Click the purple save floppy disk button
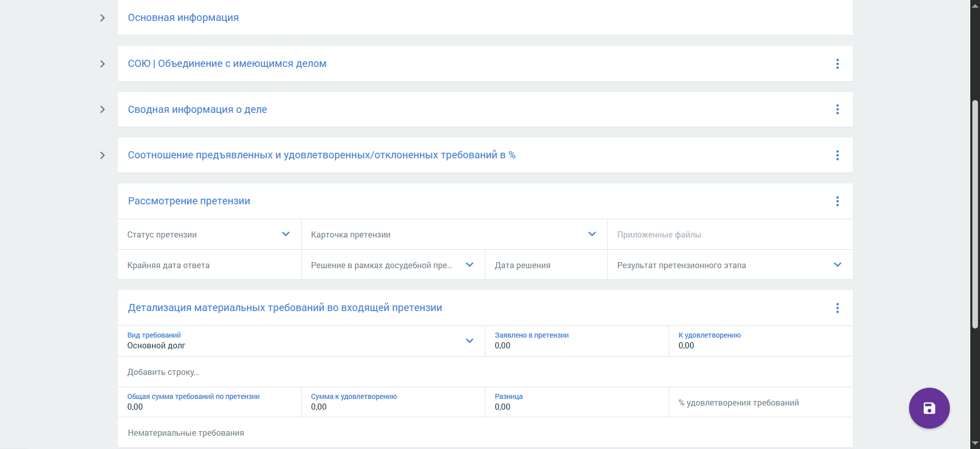The image size is (980, 449). tap(929, 408)
